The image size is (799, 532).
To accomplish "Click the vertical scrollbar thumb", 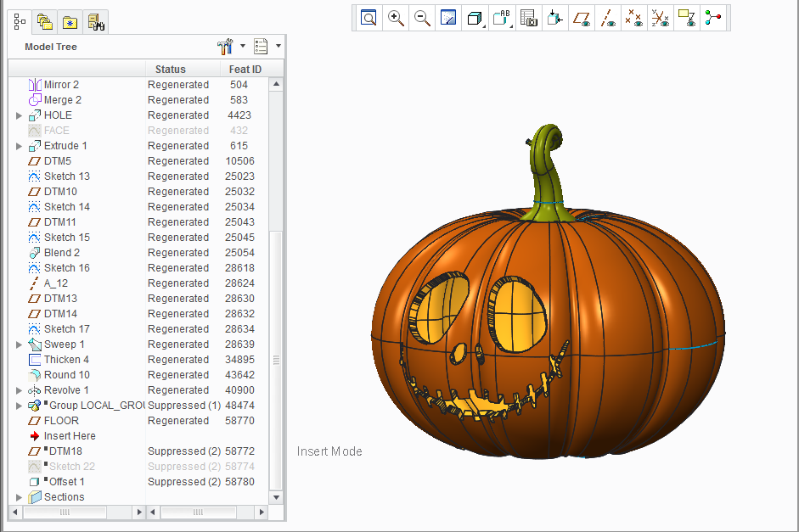I will tap(276, 360).
